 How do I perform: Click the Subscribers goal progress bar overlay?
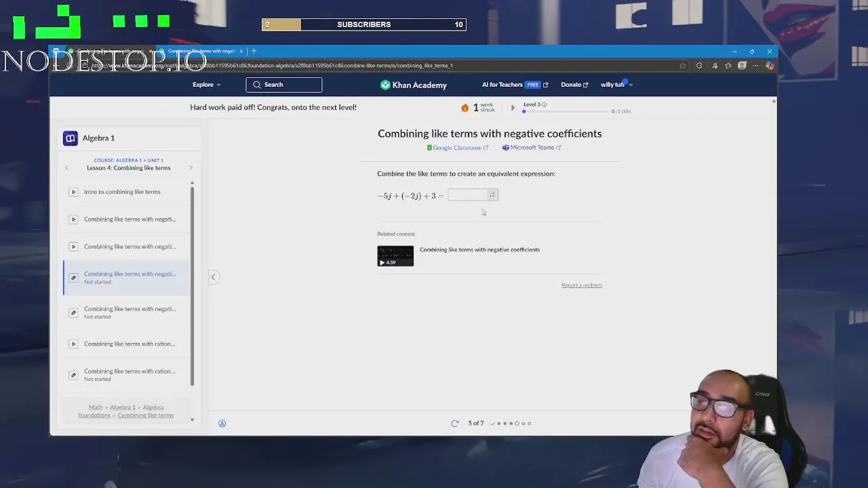(x=364, y=24)
